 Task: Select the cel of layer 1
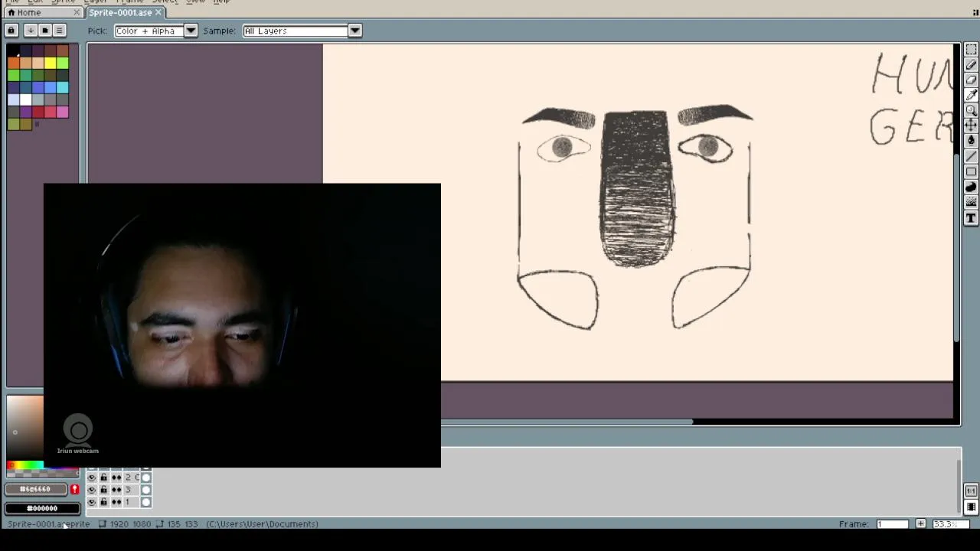[146, 502]
